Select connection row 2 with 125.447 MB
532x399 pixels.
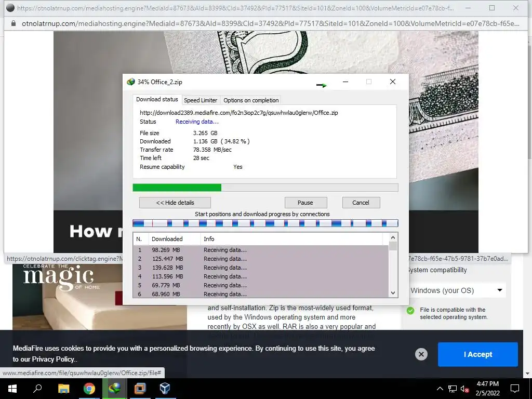click(261, 259)
